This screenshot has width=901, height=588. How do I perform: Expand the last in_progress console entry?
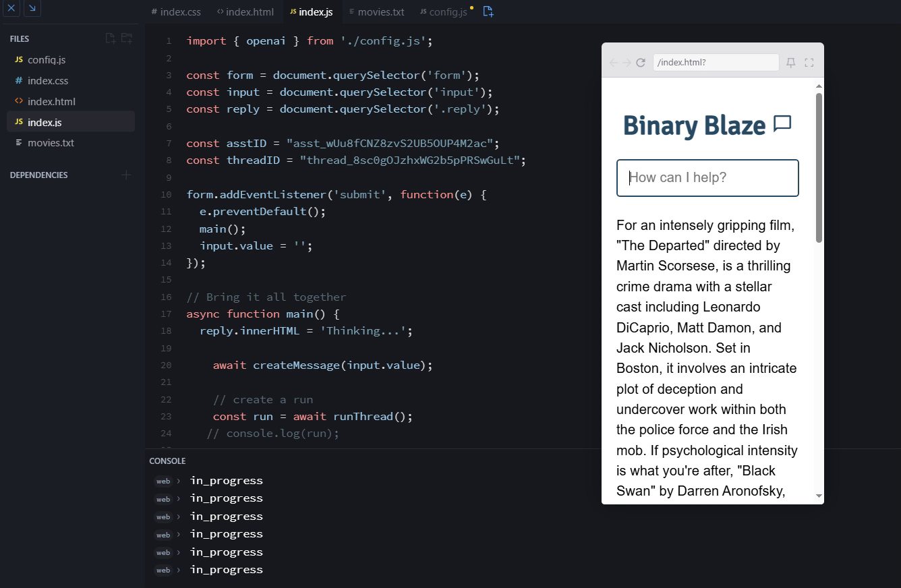179,570
